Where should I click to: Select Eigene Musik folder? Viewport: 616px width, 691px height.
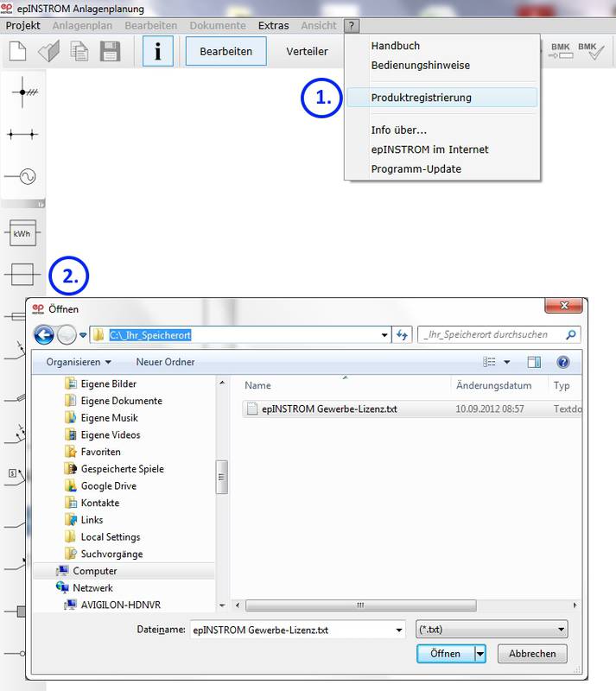point(110,418)
